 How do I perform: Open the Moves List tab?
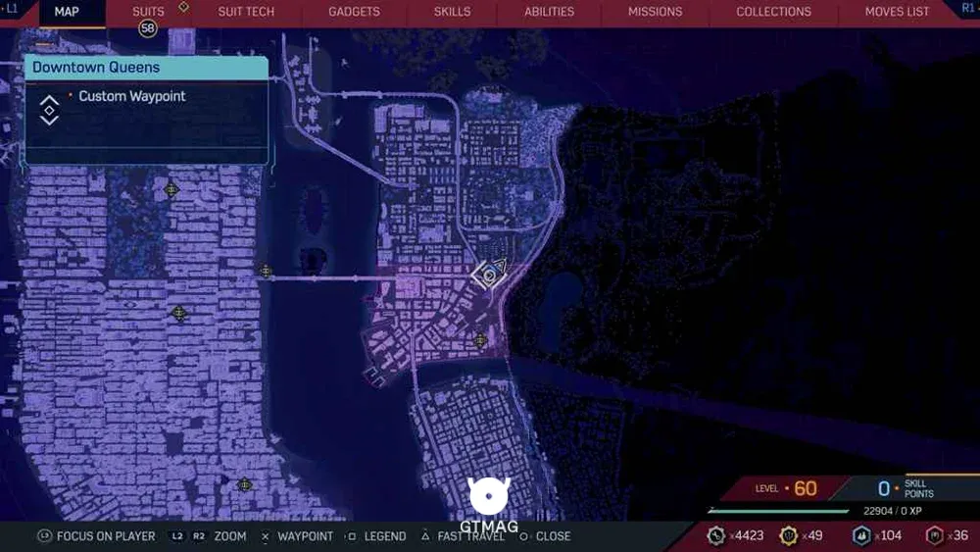897,12
